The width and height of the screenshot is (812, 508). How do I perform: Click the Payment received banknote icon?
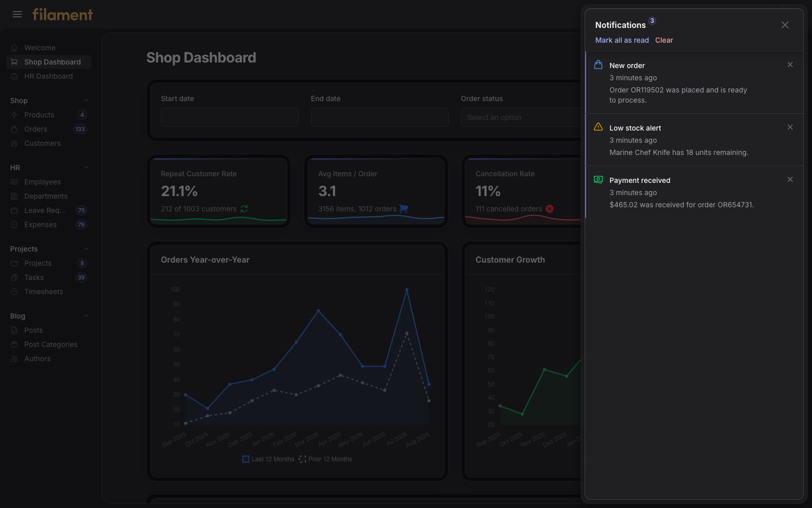[598, 180]
